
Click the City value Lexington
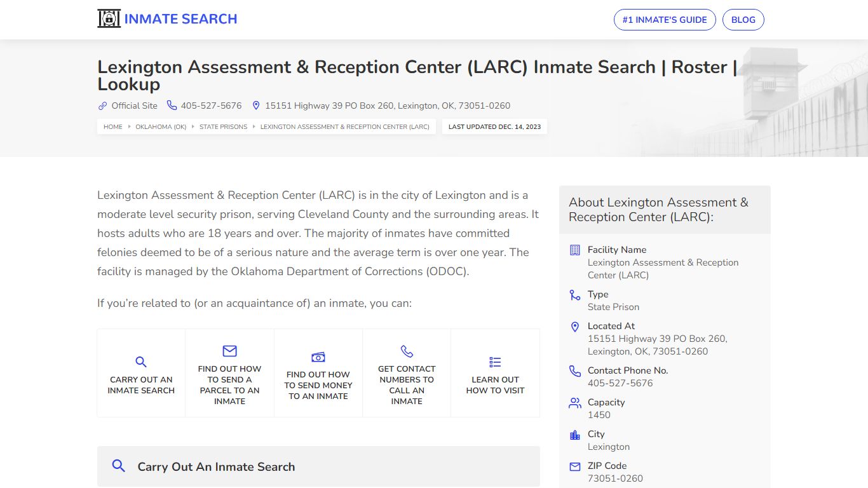tap(609, 447)
